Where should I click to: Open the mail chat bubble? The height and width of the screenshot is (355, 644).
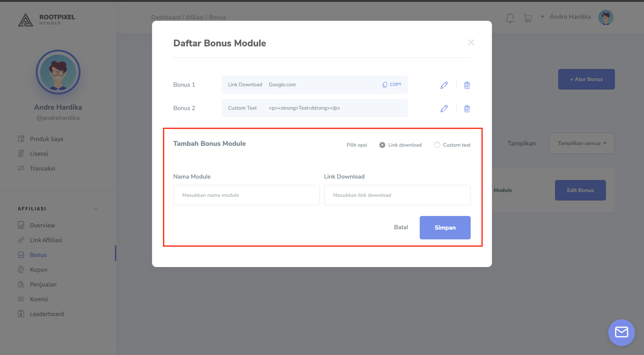click(621, 332)
